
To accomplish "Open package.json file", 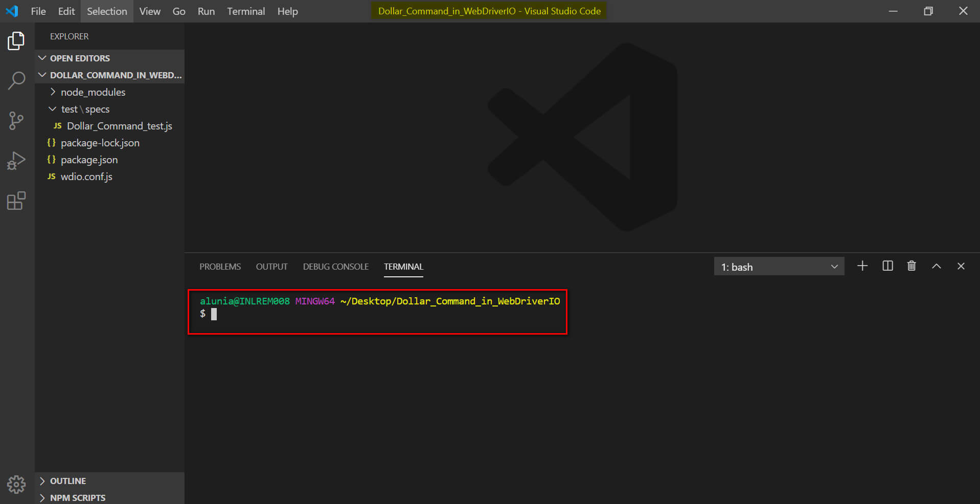I will point(89,160).
